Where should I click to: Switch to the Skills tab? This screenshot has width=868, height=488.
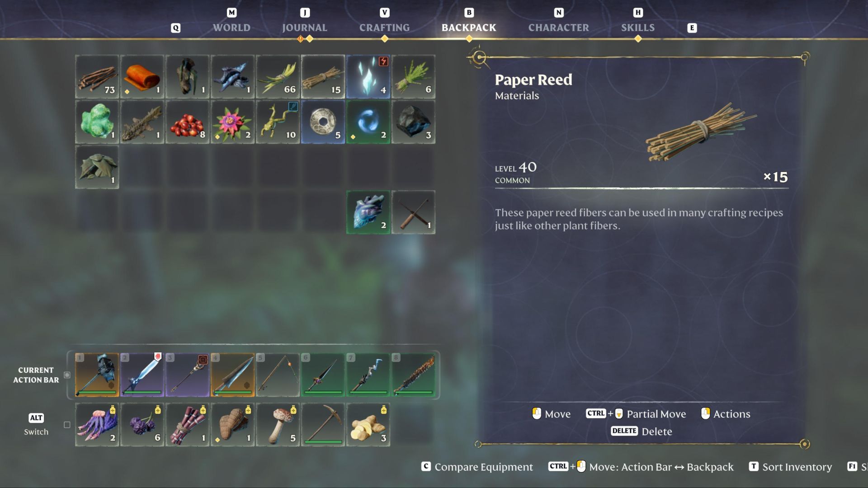coord(637,28)
